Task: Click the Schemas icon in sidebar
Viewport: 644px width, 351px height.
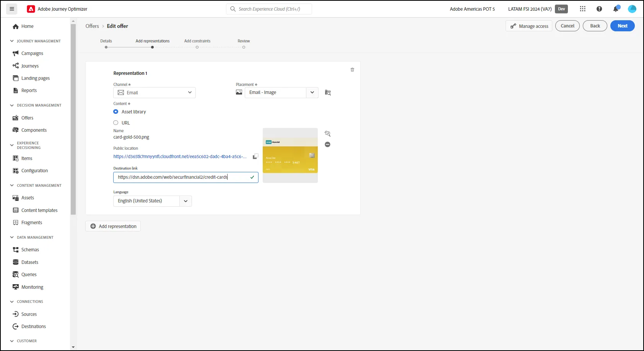Action: click(x=16, y=250)
